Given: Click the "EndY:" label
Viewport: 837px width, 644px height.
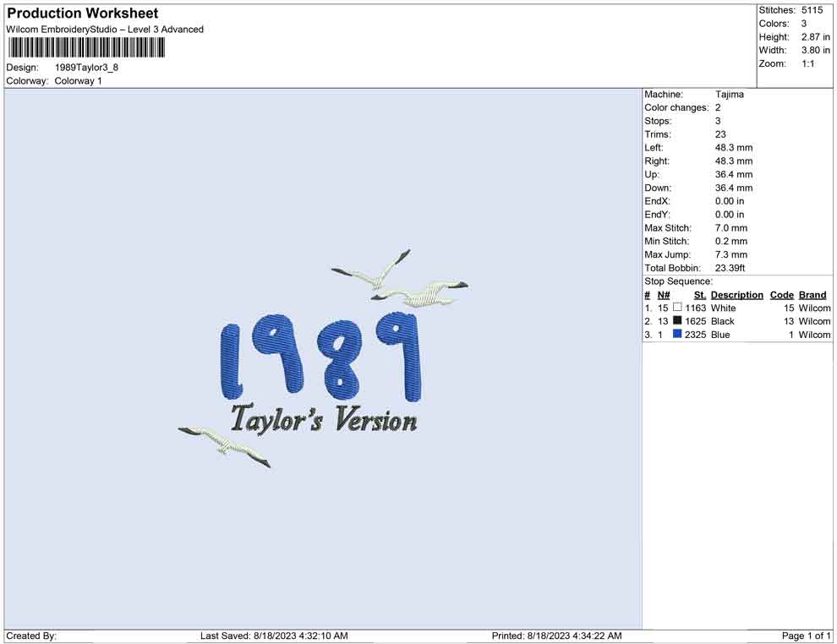Looking at the screenshot, I should coord(657,215).
